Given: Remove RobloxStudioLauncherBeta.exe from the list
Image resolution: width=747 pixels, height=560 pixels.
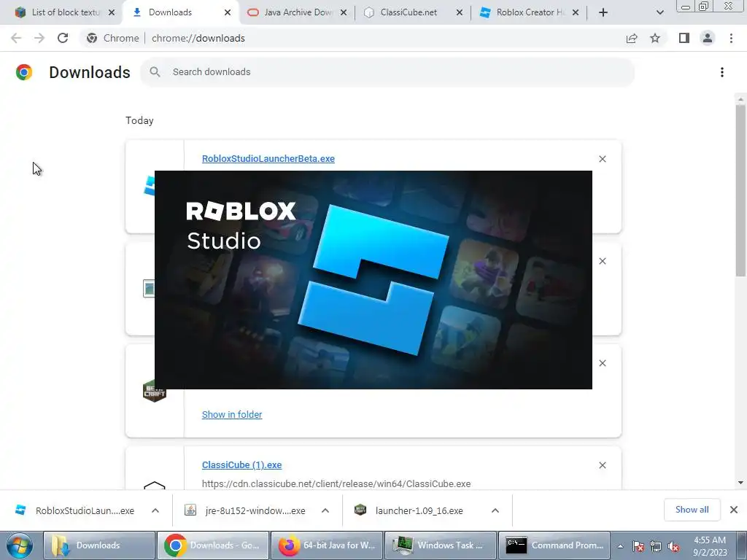Looking at the screenshot, I should 603,159.
